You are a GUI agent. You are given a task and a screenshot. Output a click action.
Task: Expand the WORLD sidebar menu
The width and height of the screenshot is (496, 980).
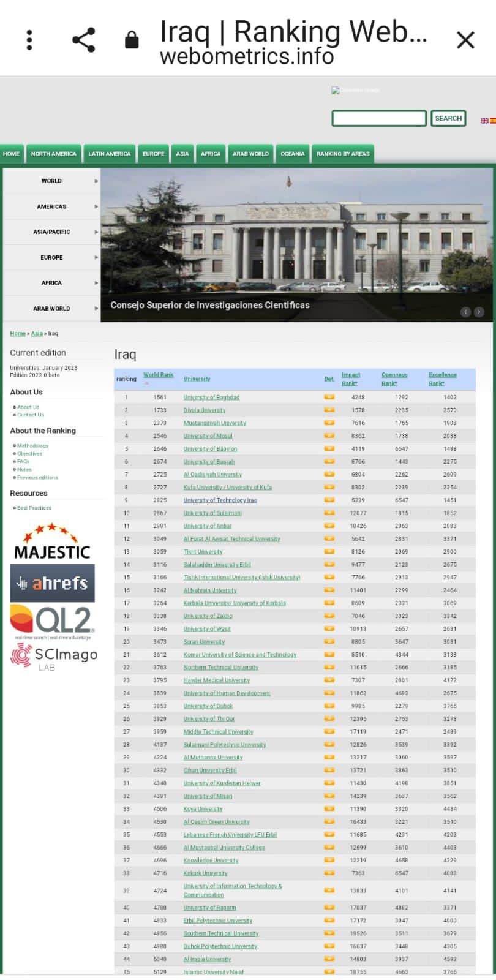52,181
